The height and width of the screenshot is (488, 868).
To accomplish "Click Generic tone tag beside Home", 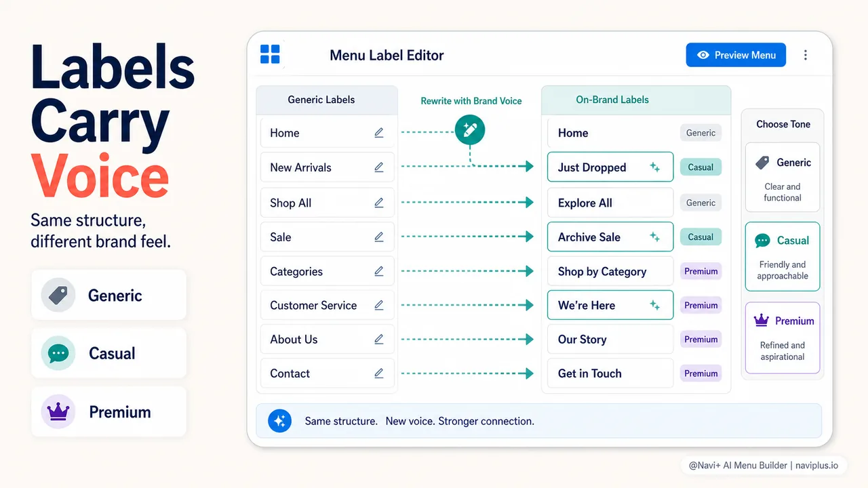I will tap(701, 133).
